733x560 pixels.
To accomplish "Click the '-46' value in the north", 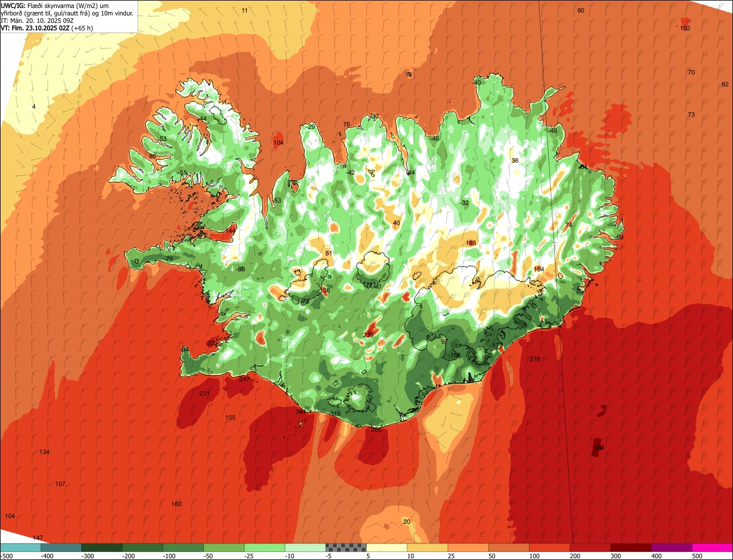I will (435, 139).
